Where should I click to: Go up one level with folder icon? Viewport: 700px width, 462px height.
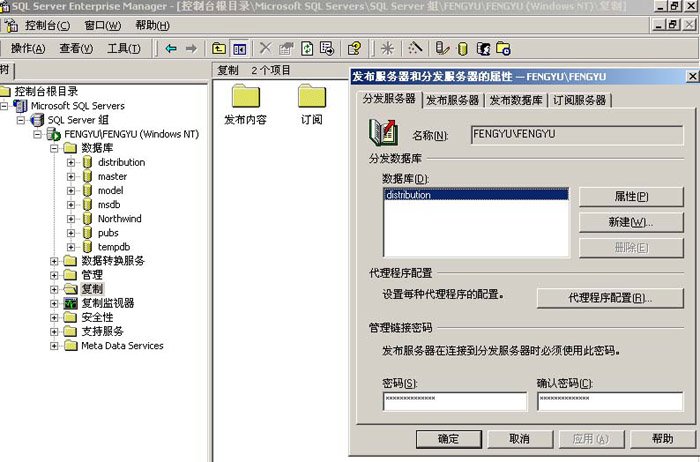[x=219, y=48]
